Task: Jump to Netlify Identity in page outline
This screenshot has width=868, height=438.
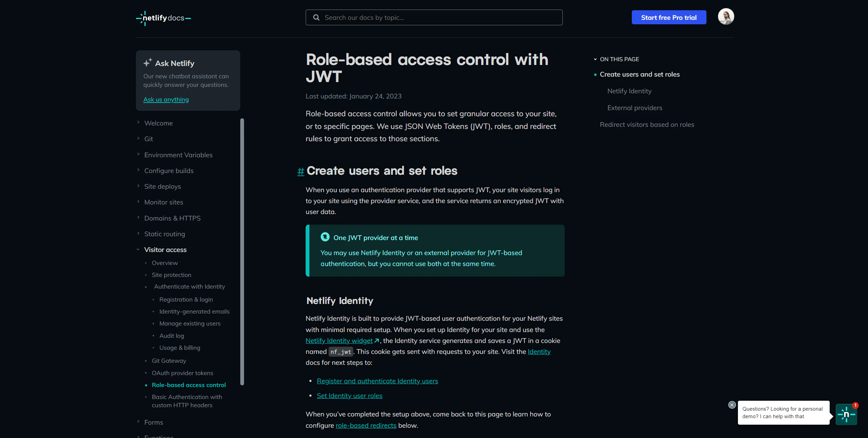Action: 629,91
